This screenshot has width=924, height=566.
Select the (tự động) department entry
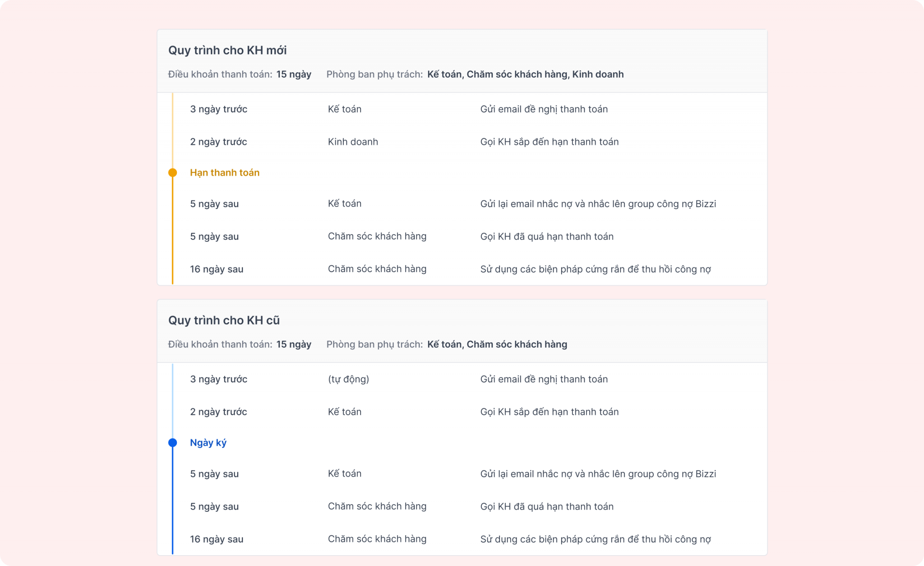coord(348,379)
